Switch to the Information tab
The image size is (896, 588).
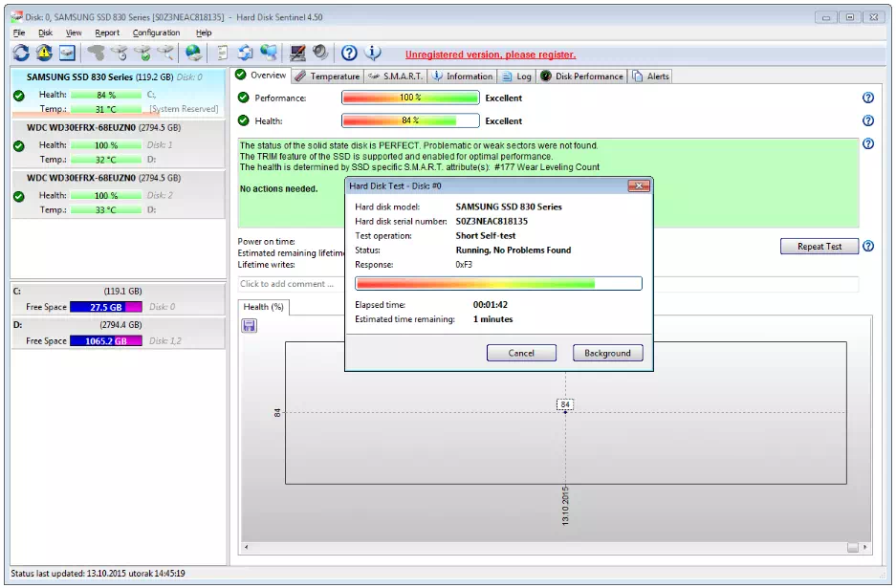(462, 76)
